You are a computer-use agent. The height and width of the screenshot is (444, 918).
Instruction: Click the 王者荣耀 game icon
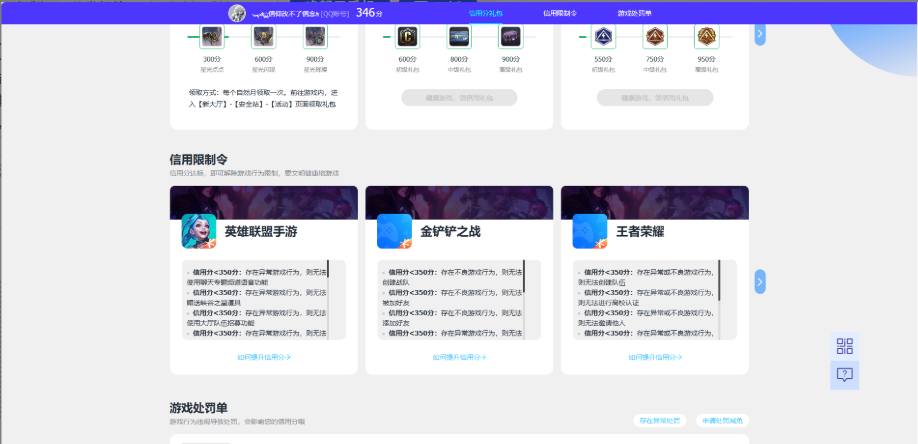coord(590,231)
